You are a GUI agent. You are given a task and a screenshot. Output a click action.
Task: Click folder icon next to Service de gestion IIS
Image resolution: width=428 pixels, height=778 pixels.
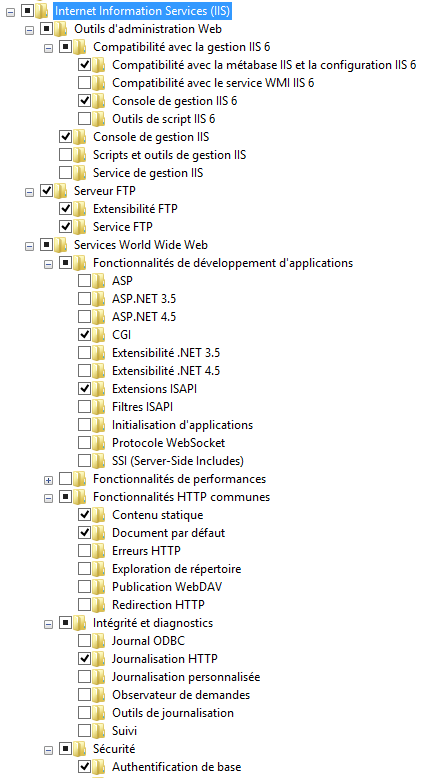point(80,173)
